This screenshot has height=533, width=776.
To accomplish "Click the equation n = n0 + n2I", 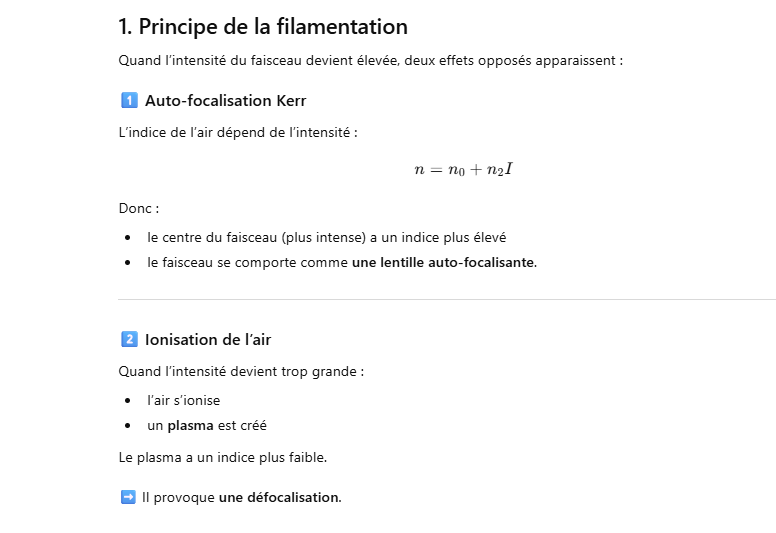I will [x=464, y=170].
